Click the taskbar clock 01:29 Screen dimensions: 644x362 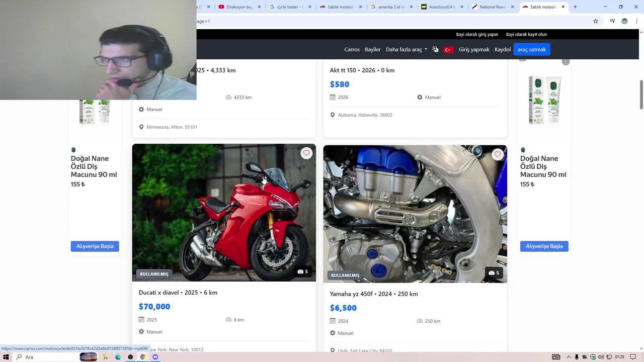[x=619, y=357]
